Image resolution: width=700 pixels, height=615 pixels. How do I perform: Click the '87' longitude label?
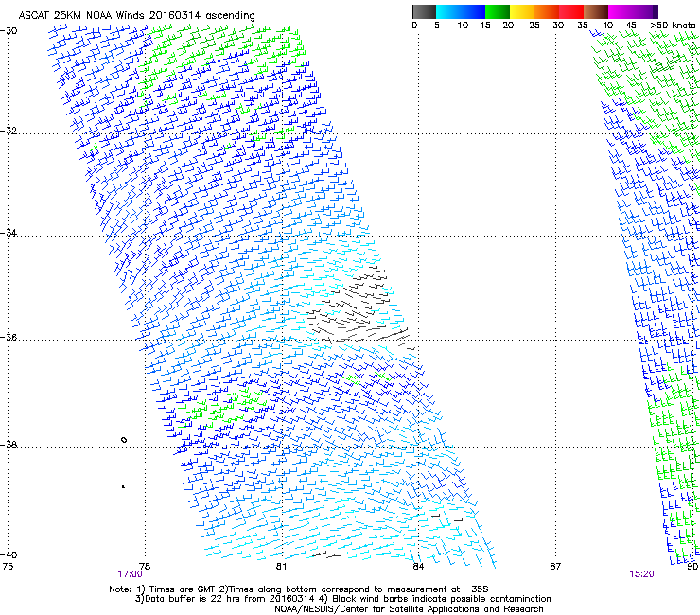555,567
